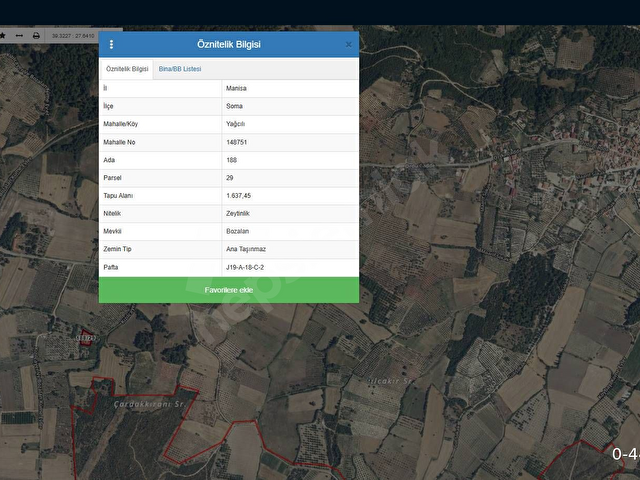Open the three-dot menu in the dialog header

coord(111,44)
